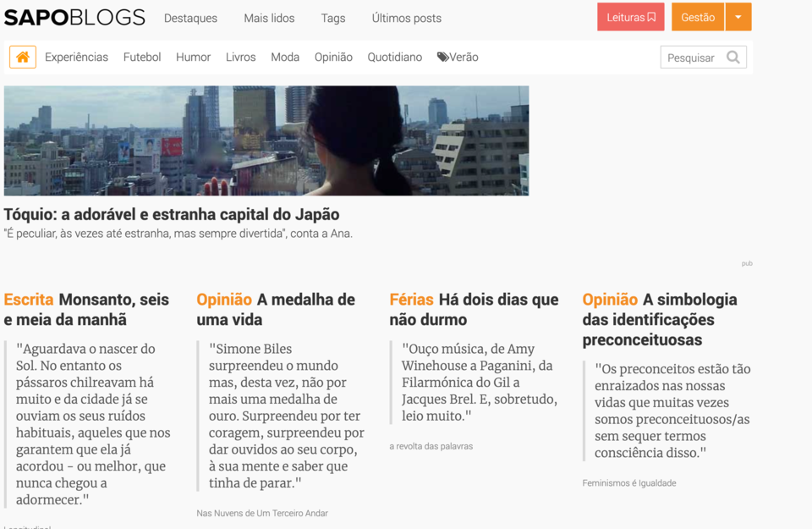Click the SAPO Blogs logo
812x529 pixels.
74,18
